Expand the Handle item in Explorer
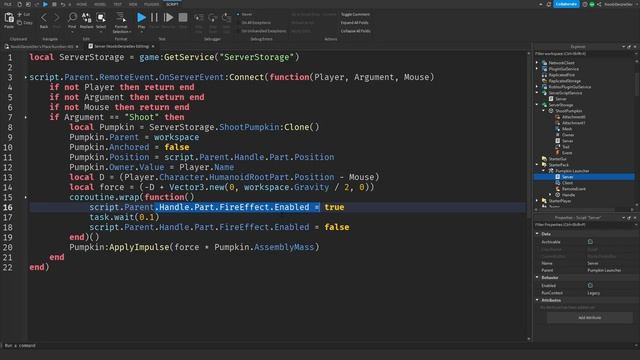Screen dimensions: 640x360 [x=550, y=195]
